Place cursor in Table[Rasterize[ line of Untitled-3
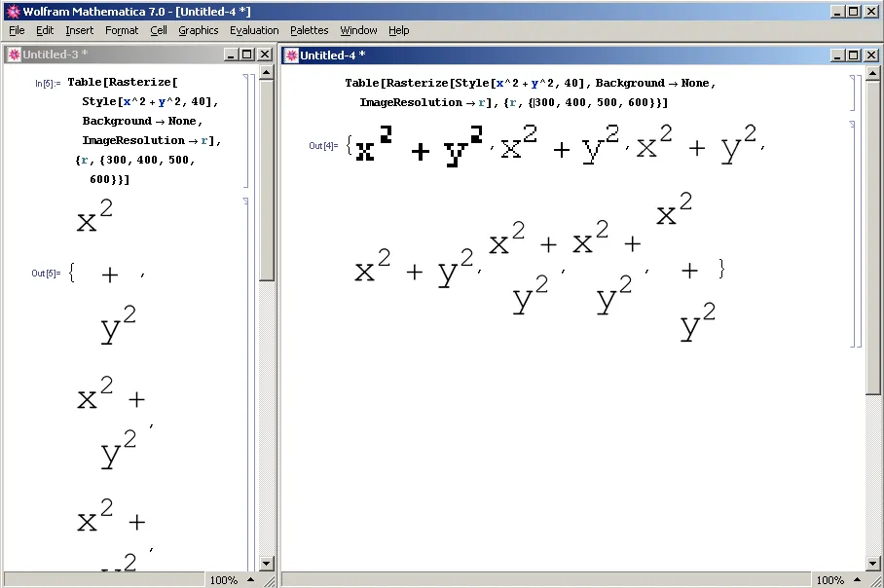This screenshot has height=588, width=884. click(123, 83)
